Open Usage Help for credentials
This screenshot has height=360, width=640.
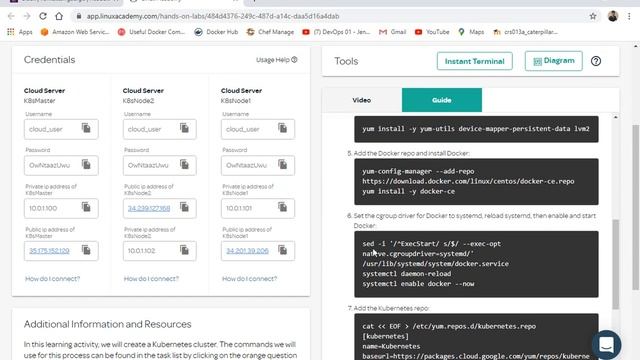coord(276,60)
